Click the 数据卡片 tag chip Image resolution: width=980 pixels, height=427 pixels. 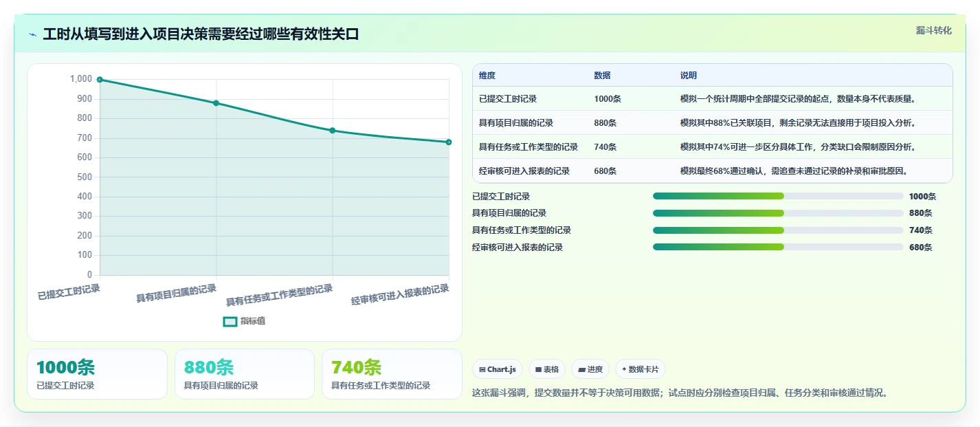(x=640, y=369)
